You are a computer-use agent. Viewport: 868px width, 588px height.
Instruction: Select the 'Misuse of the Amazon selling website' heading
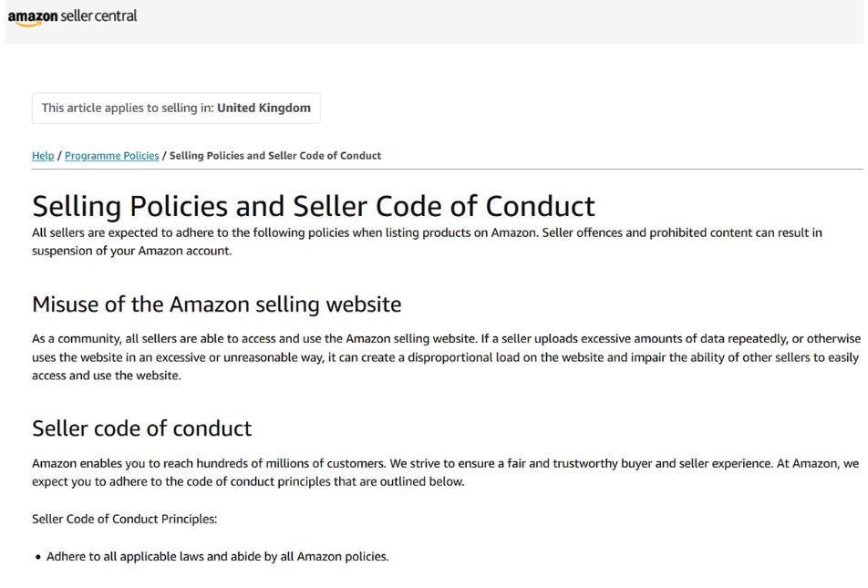(x=216, y=304)
